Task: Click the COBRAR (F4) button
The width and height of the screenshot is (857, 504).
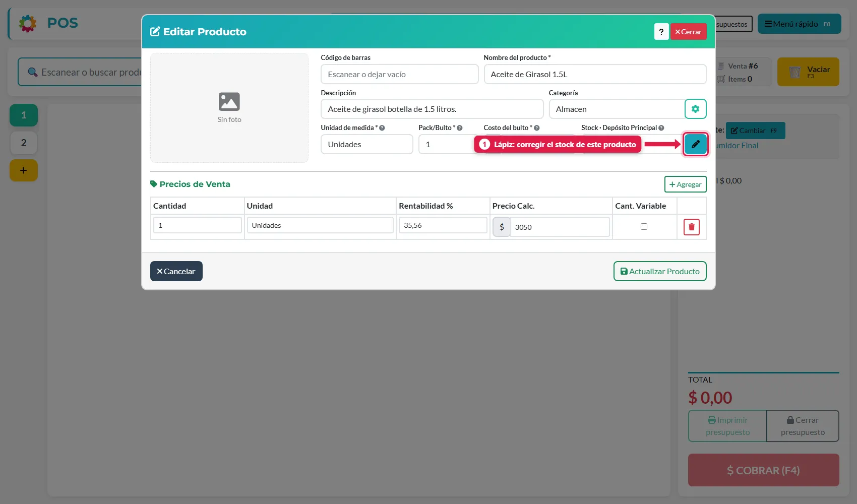Action: [x=763, y=470]
